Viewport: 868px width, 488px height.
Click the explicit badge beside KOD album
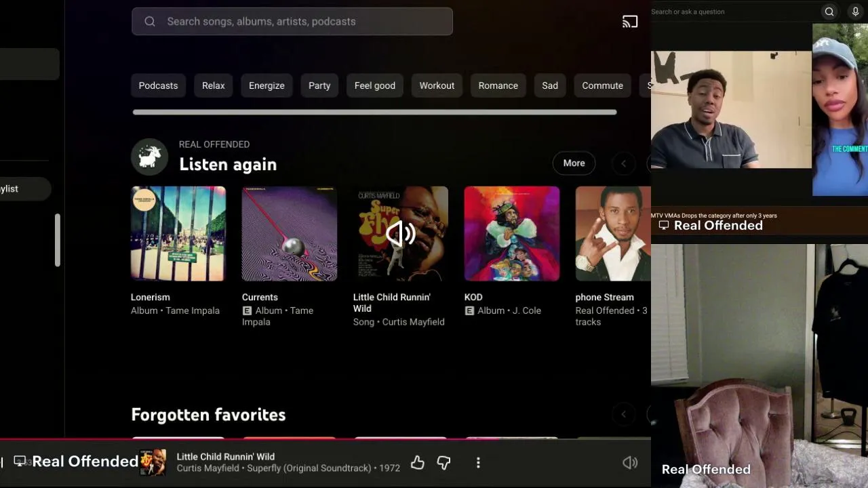469,310
